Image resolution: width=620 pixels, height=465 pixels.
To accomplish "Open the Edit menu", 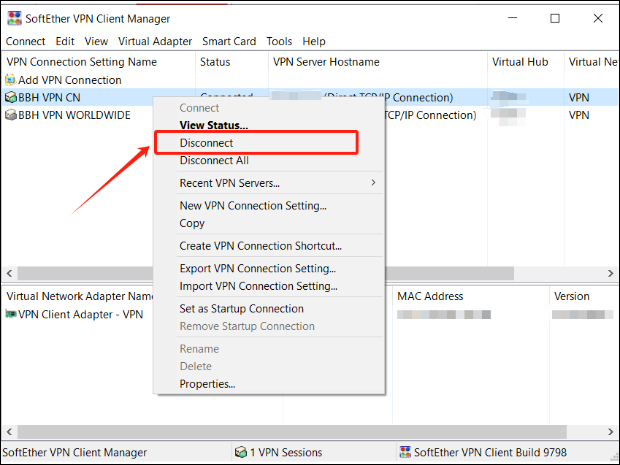I will [65, 41].
